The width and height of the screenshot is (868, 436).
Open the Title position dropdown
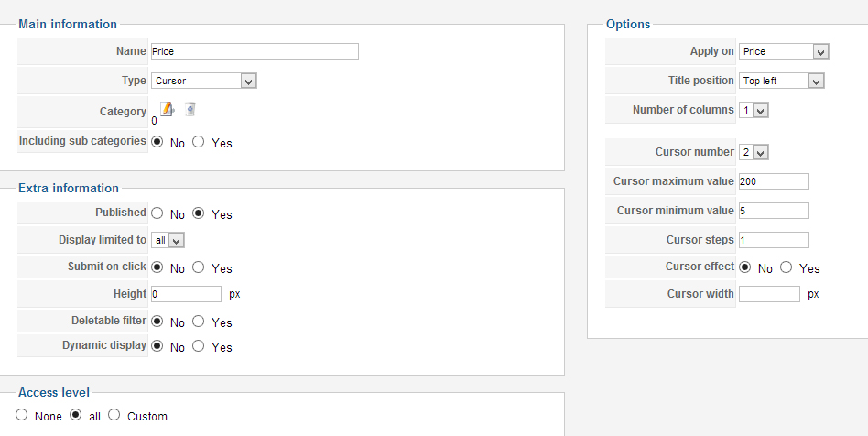pos(782,81)
